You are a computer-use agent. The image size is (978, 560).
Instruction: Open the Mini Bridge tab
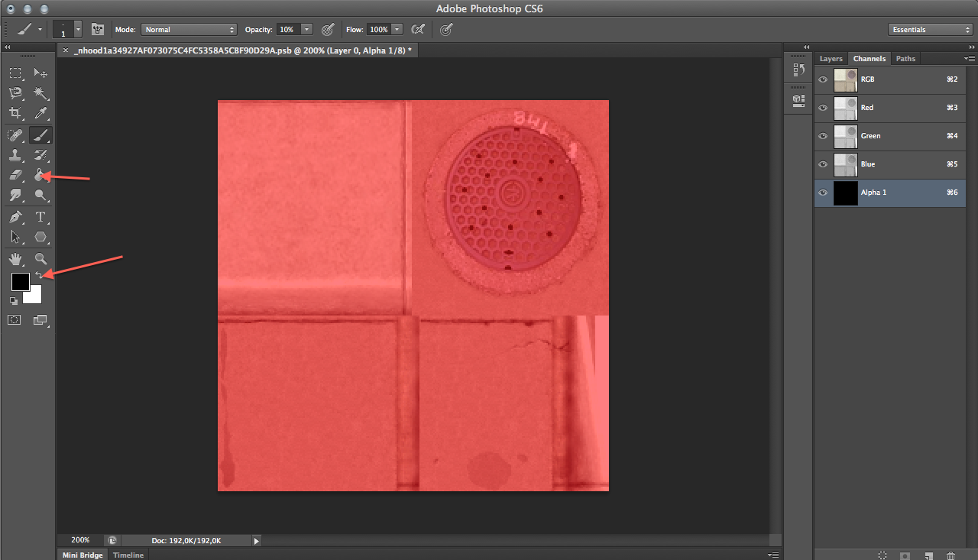[x=83, y=555]
